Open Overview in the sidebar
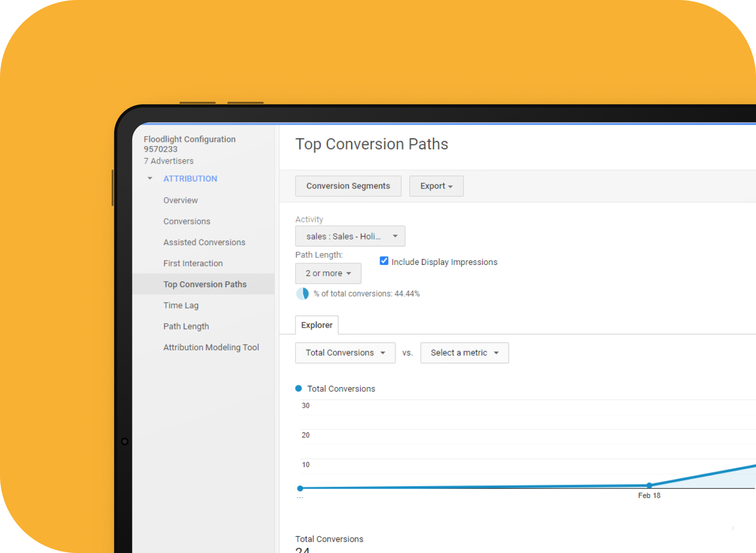This screenshot has width=756, height=553. pos(180,200)
